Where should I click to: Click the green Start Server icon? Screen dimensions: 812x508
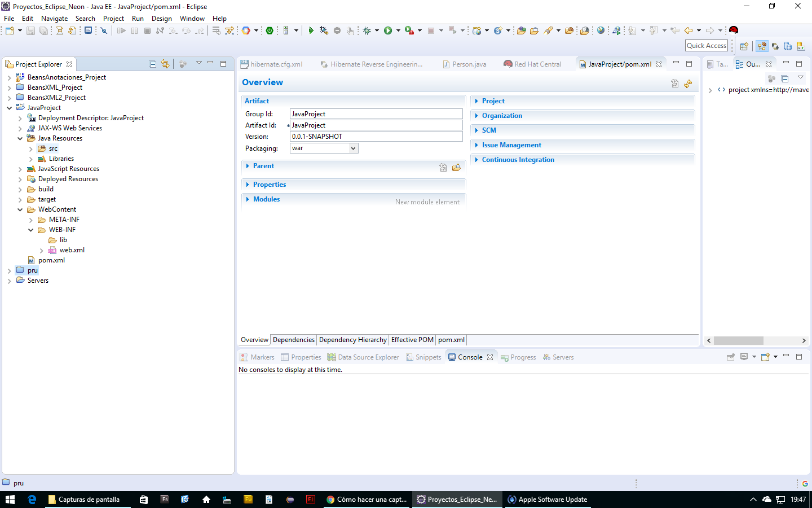tap(311, 30)
